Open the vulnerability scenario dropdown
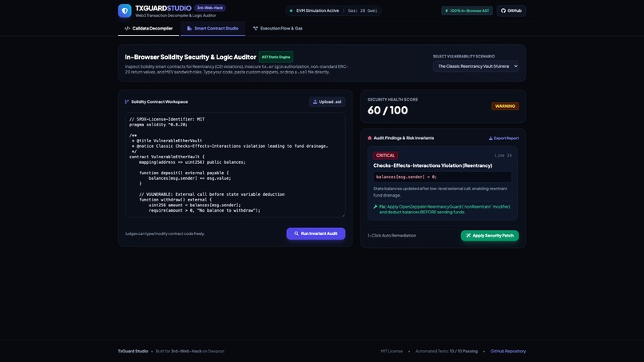The width and height of the screenshot is (644, 362). pos(475,66)
